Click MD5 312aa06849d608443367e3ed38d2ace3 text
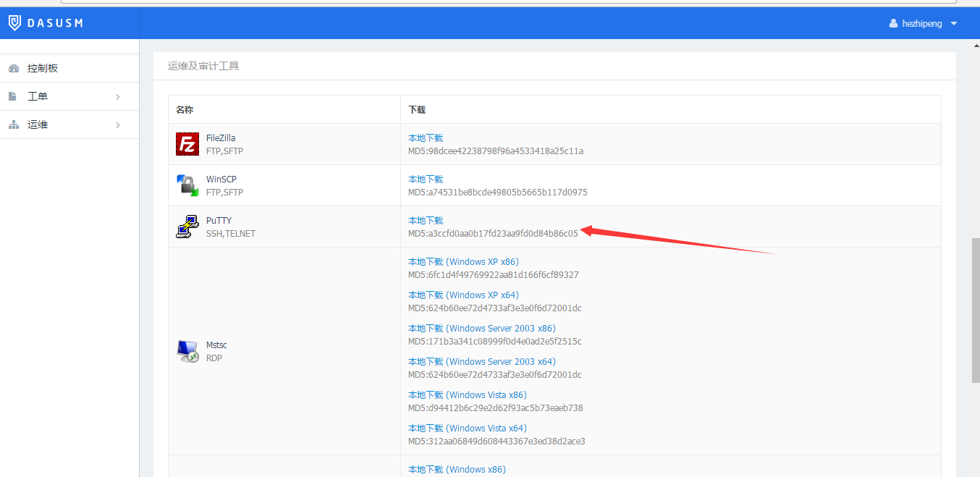 point(497,441)
